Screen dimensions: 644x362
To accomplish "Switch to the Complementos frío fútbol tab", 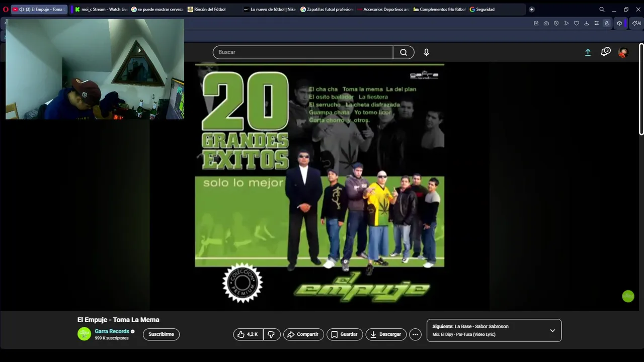I will [439, 9].
